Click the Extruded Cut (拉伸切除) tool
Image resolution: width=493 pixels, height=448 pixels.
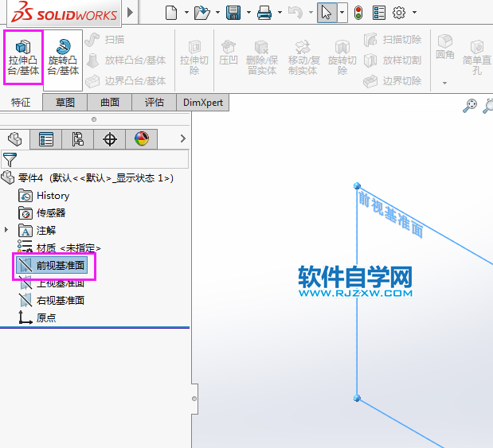(x=194, y=57)
